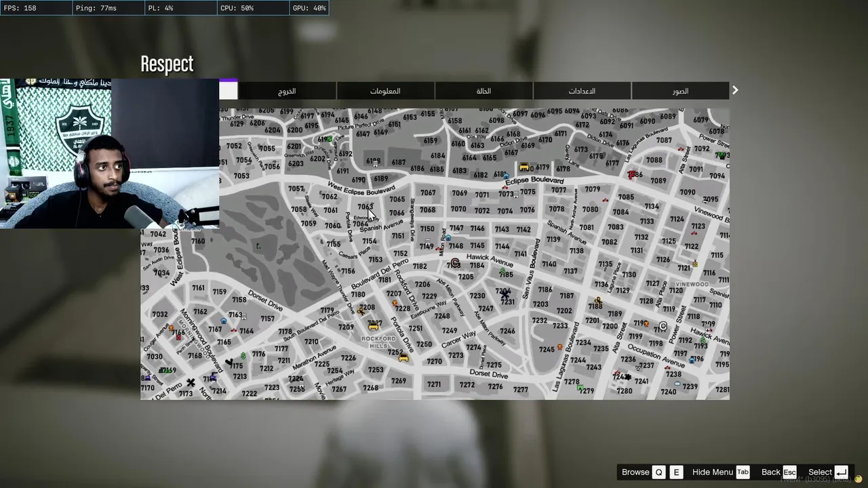
Task: Click the Q key Browse prompt
Action: [658, 472]
